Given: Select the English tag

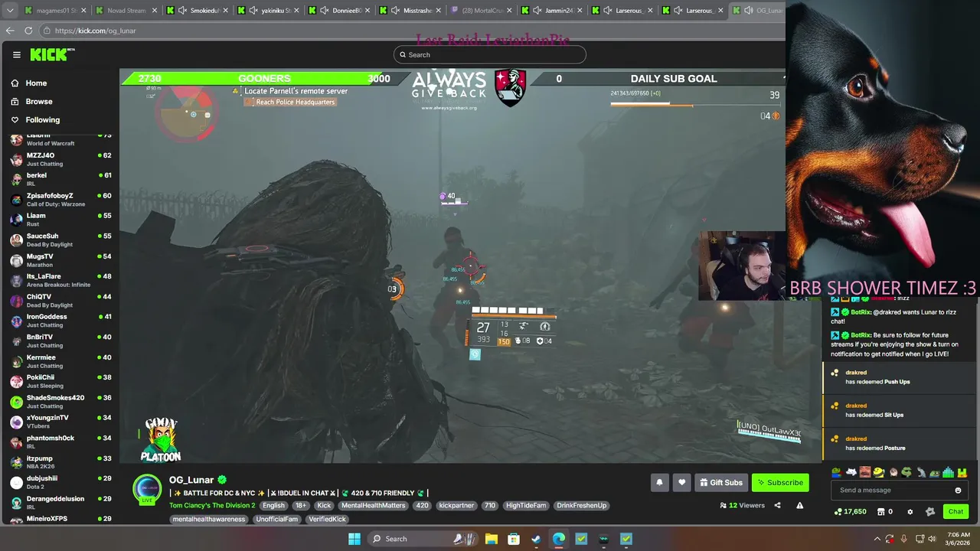Looking at the screenshot, I should 273,505.
